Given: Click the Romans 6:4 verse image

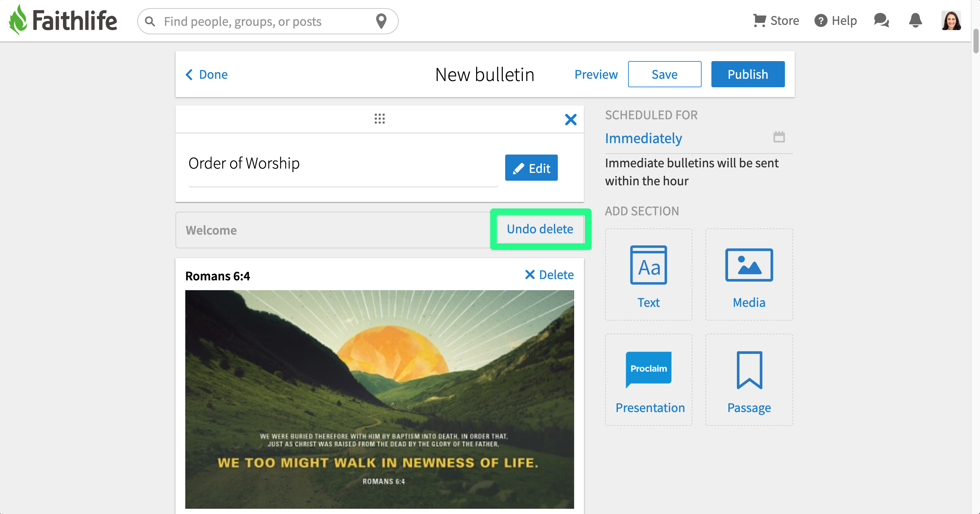Looking at the screenshot, I should pyautogui.click(x=379, y=400).
